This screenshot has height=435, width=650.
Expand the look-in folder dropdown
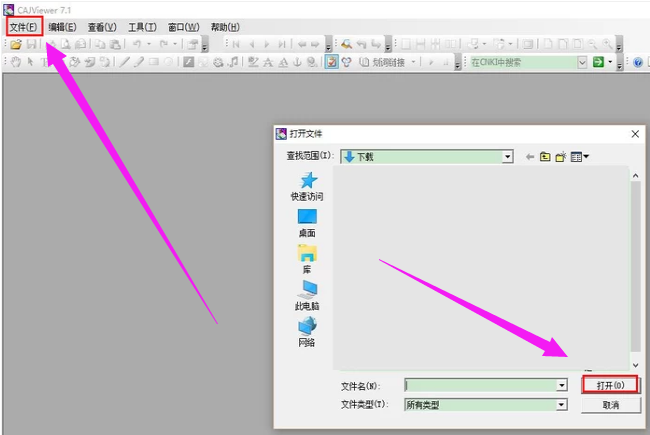point(507,157)
